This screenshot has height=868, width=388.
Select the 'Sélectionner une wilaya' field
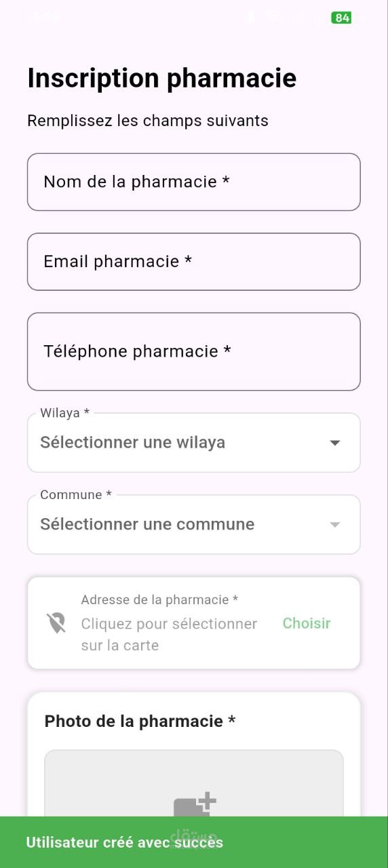pos(194,443)
